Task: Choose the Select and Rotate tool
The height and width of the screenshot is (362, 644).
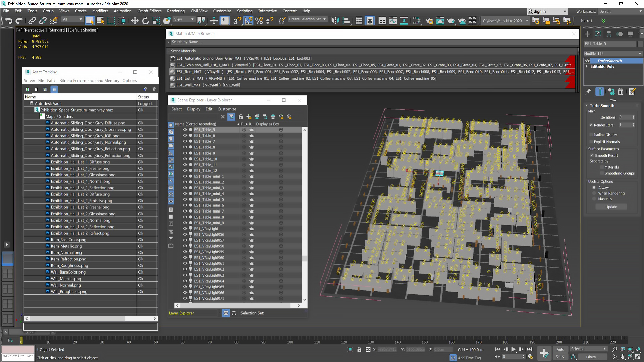Action: click(145, 21)
